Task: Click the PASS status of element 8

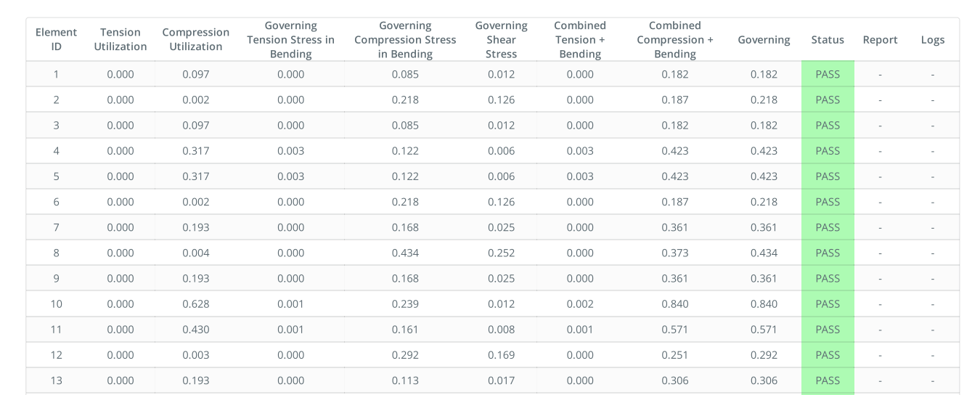Action: (828, 253)
